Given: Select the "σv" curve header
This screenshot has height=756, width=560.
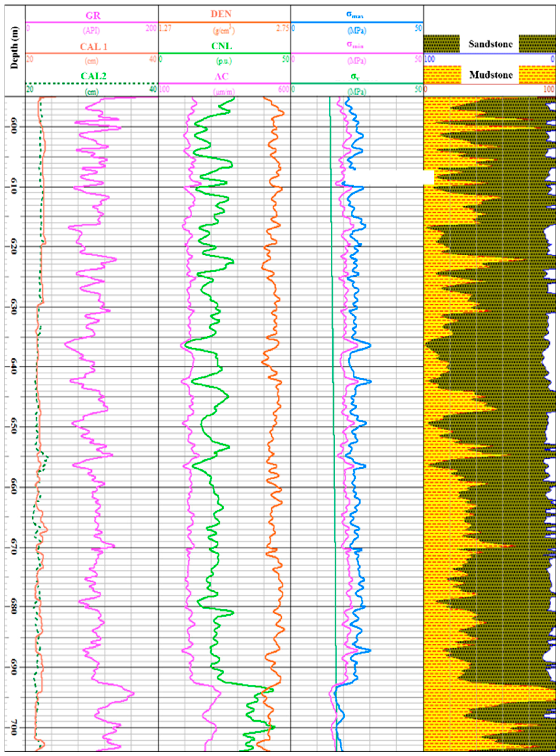Looking at the screenshot, I should [355, 77].
